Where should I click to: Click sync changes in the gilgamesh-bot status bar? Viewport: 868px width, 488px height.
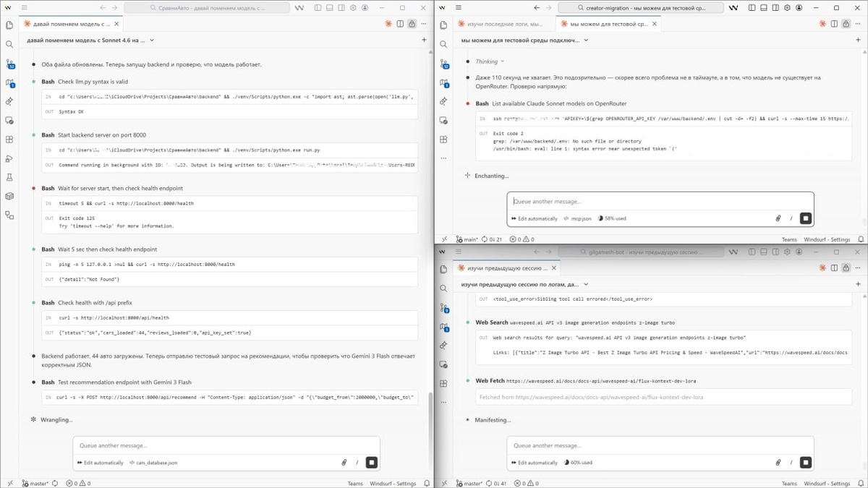495,484
